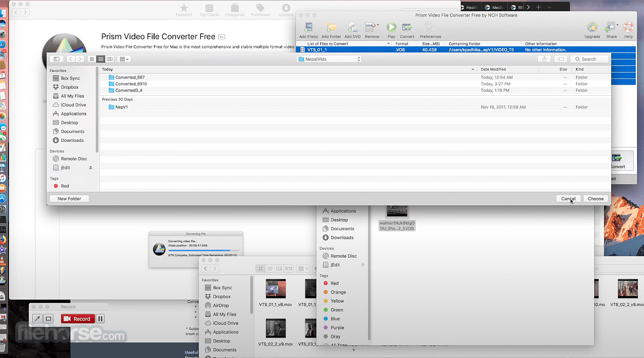
Task: Open the NepalVids path dropdown
Action: 329,59
